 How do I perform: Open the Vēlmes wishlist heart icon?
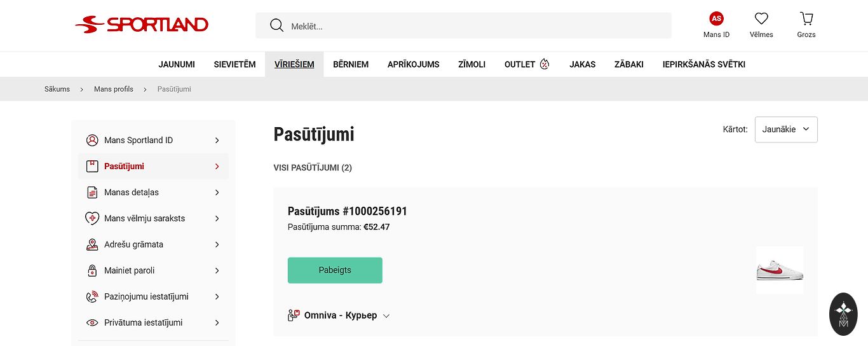[x=761, y=18]
